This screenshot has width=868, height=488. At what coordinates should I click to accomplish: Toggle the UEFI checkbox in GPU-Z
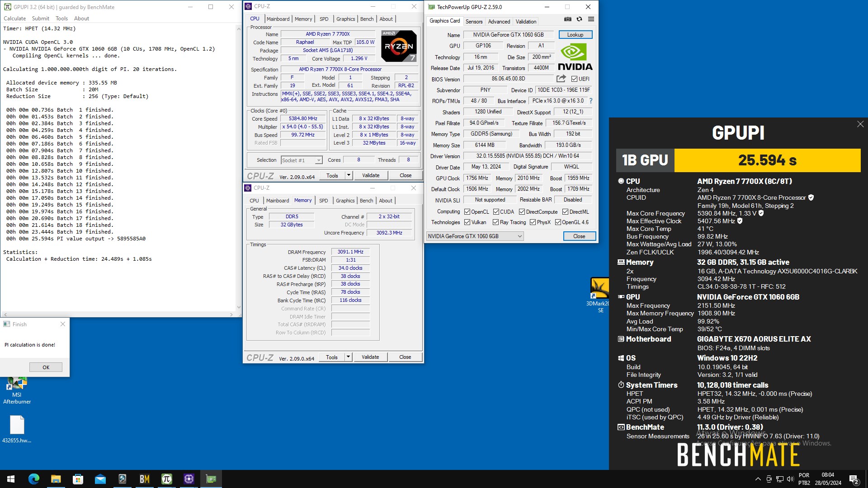tap(574, 79)
